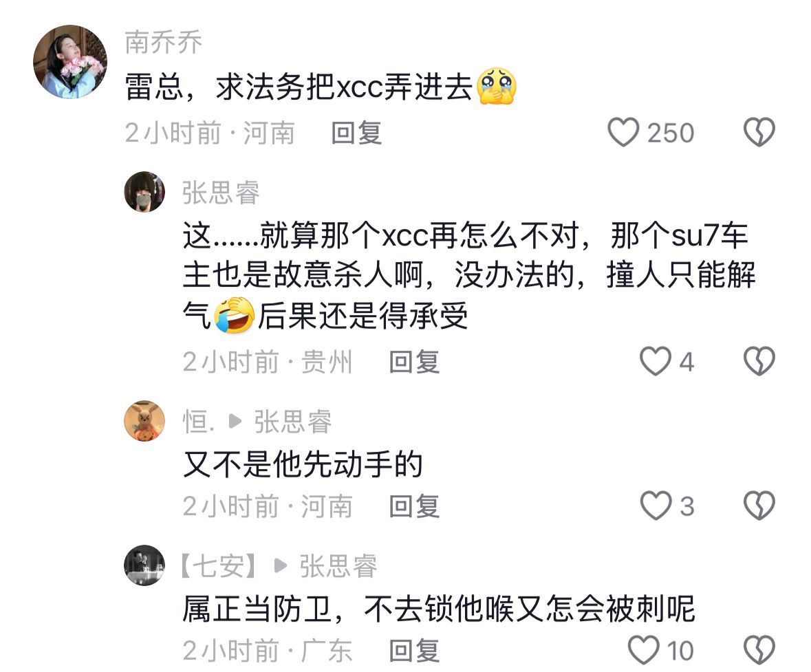Dislike 【七安】's reply via broken heart

point(759,650)
